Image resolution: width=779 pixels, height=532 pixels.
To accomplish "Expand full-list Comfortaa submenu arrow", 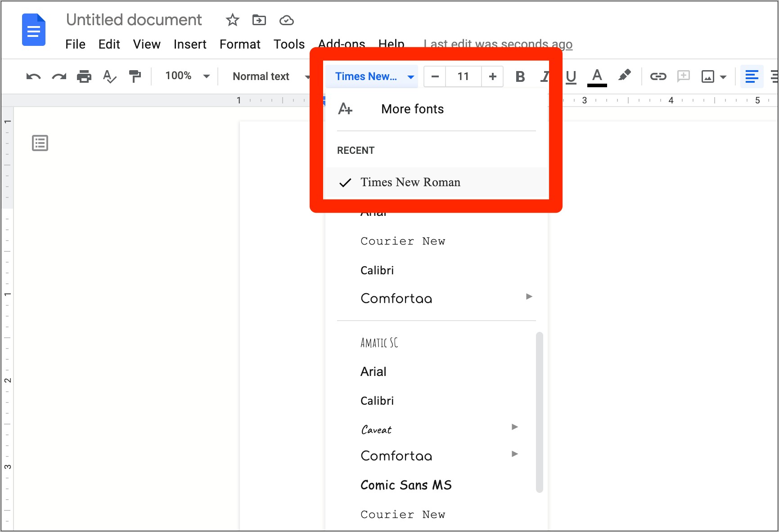I will coord(515,454).
